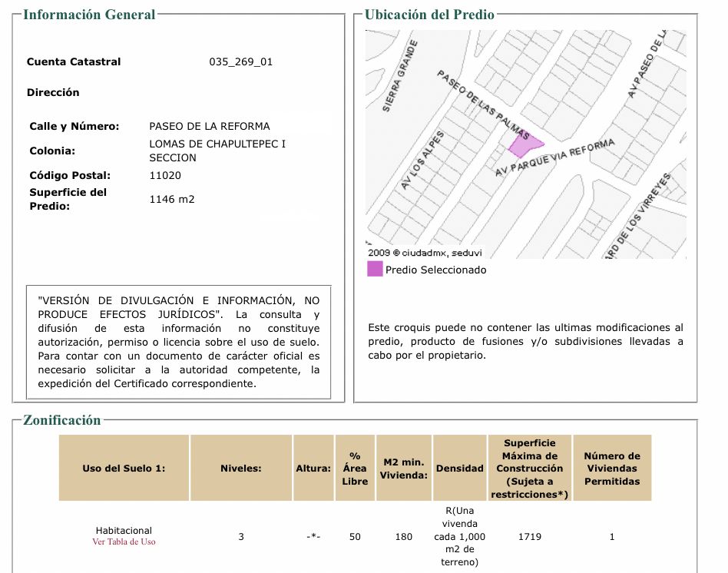
Task: Select the cadastral account value '035_269_01'
Action: click(241, 61)
